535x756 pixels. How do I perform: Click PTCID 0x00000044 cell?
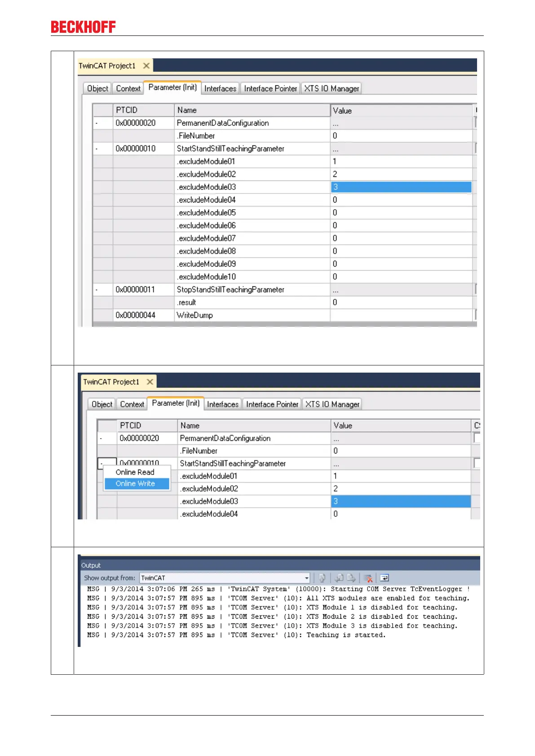pyautogui.click(x=143, y=315)
